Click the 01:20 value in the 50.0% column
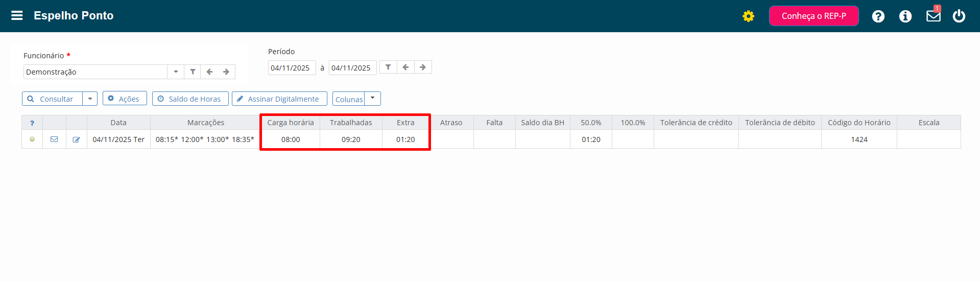Screen dimensions: 980x282 591,139
